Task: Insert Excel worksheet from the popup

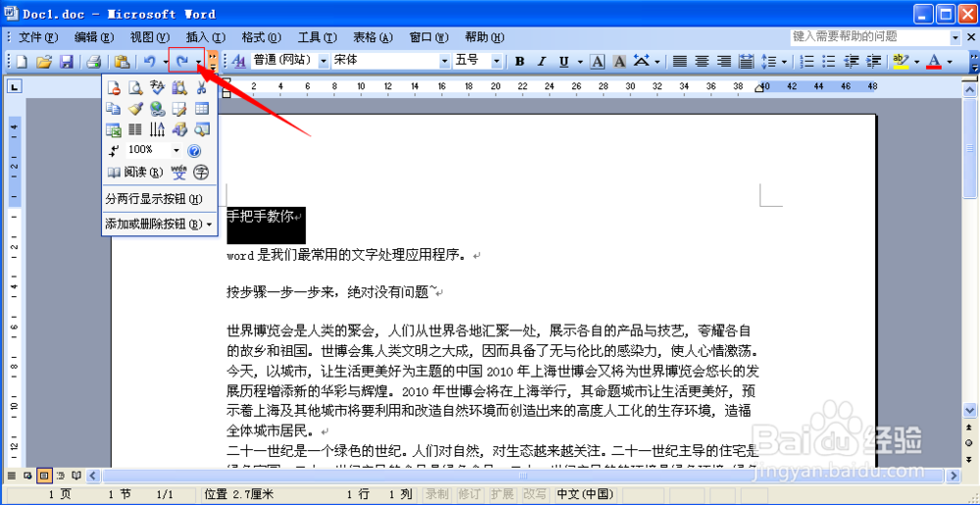Action: pos(113,130)
